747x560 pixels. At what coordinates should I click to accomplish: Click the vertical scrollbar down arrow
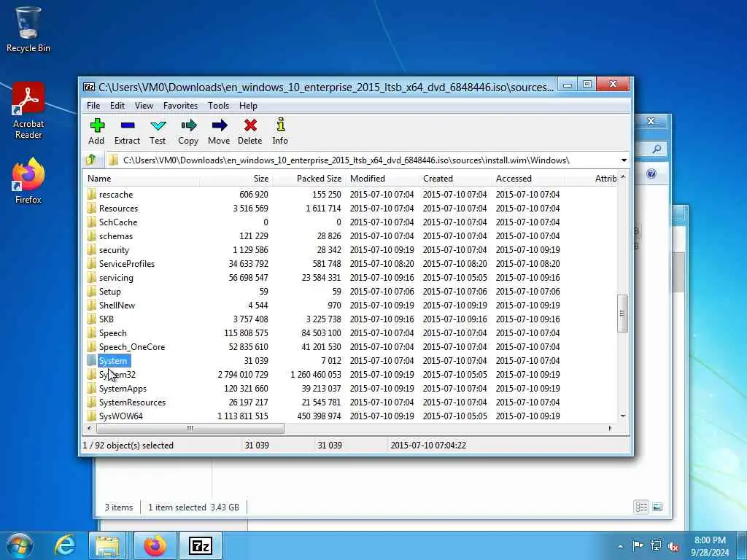point(623,416)
